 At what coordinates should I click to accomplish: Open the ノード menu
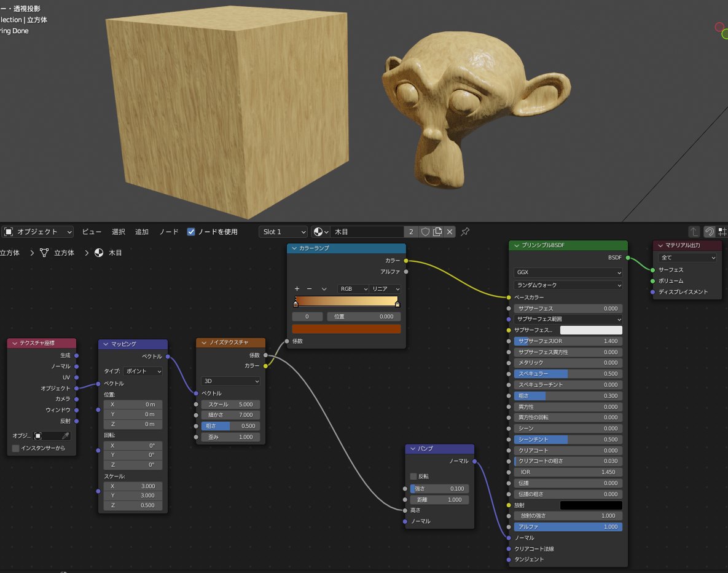168,231
